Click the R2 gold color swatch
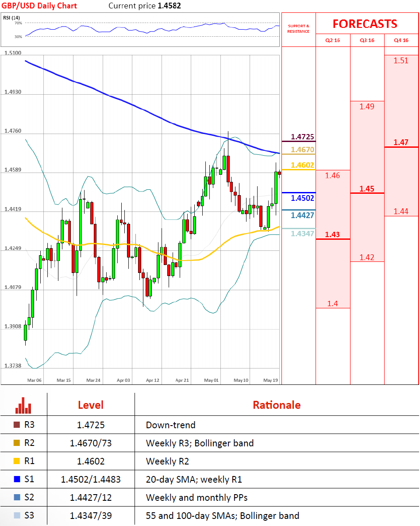This screenshot has width=420, height=526. 17,443
